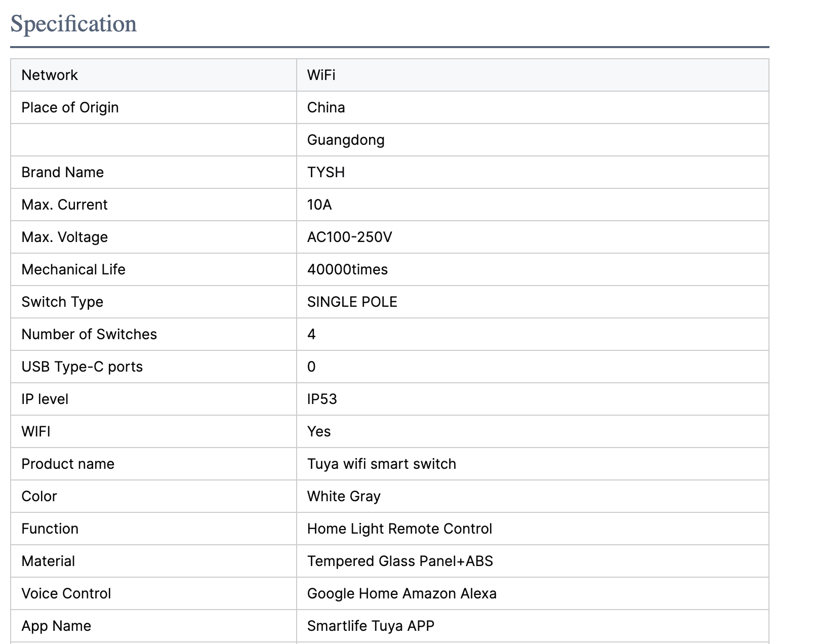The height and width of the screenshot is (644, 813).
Task: Select the USB Type-C ports label
Action: pos(82,367)
